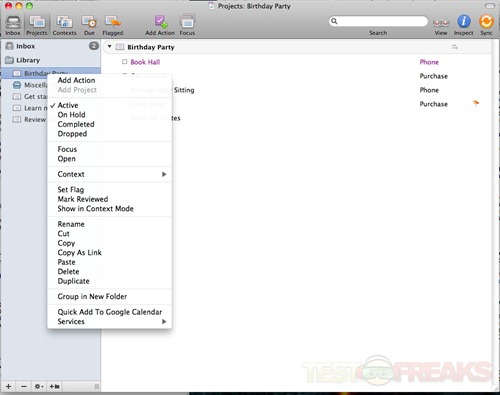This screenshot has width=500, height=395.
Task: Select Show in Context Mode
Action: click(x=95, y=209)
